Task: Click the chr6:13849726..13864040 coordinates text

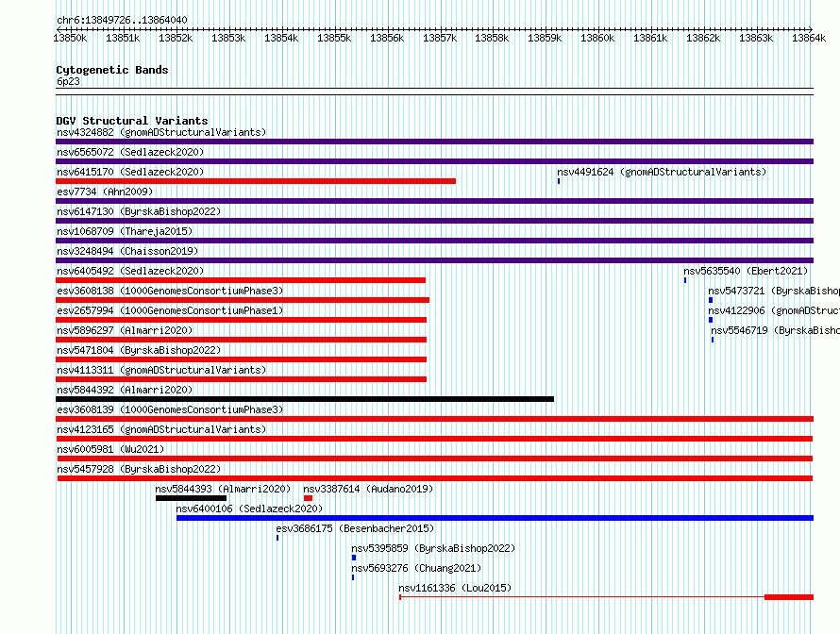Action: pyautogui.click(x=122, y=20)
